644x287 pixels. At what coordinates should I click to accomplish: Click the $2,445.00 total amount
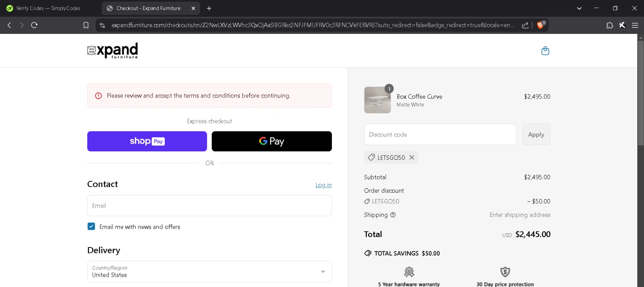point(533,234)
